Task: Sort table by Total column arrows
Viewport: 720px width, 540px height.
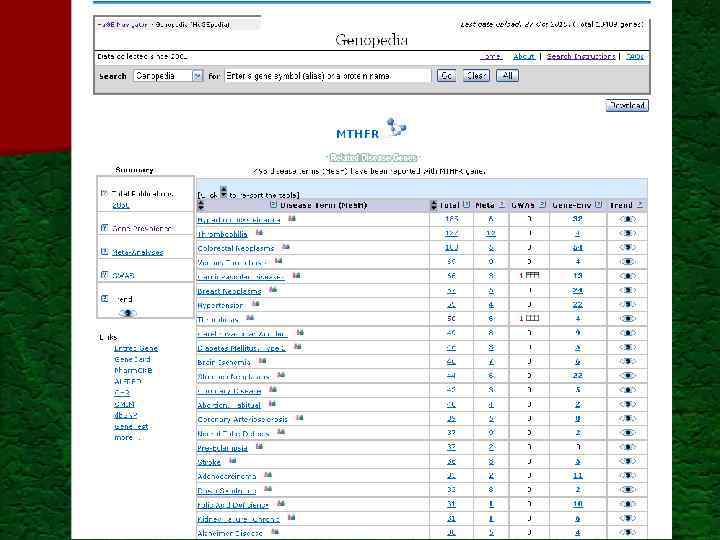Action: (434, 205)
